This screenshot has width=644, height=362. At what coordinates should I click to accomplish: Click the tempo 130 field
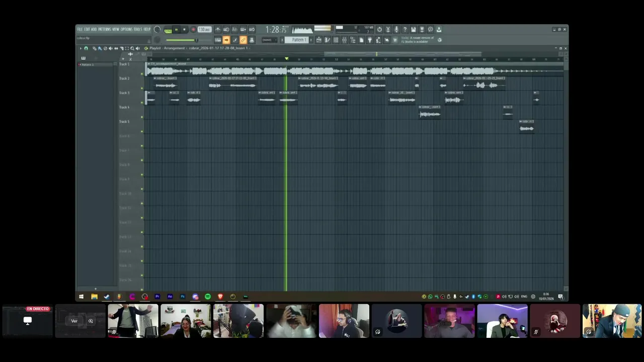204,30
